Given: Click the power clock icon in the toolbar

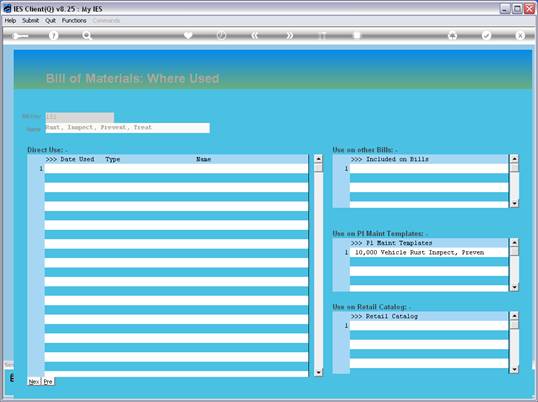Looking at the screenshot, I should (221, 35).
